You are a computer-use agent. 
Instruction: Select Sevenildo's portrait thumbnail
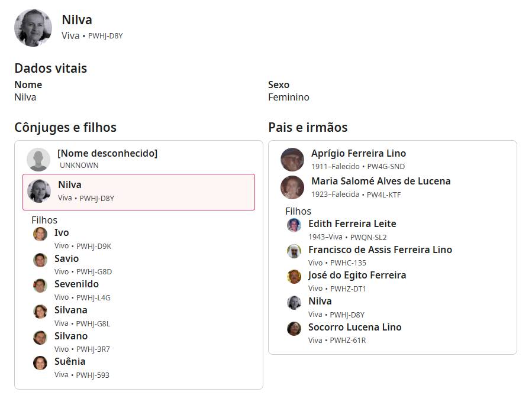(x=40, y=286)
